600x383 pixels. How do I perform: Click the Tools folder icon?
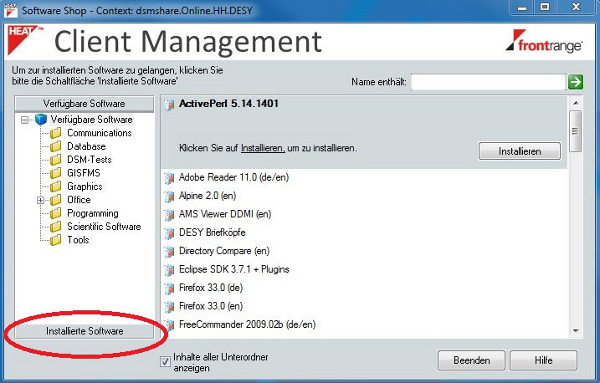[55, 240]
